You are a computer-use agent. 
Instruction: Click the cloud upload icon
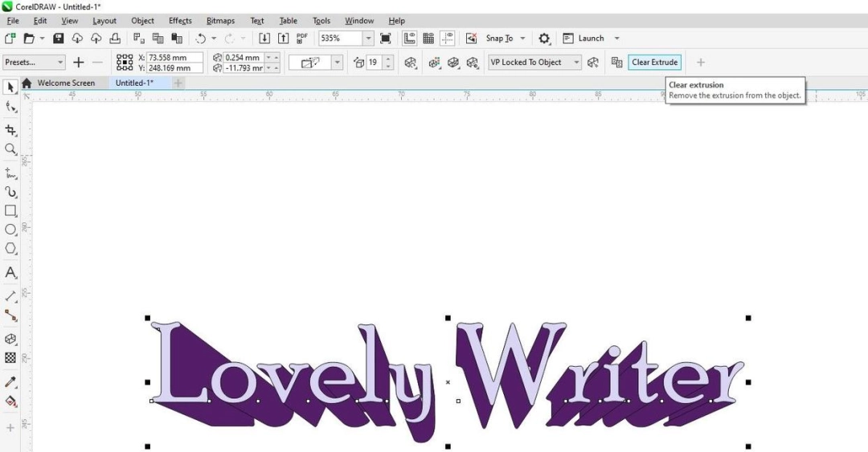click(96, 39)
